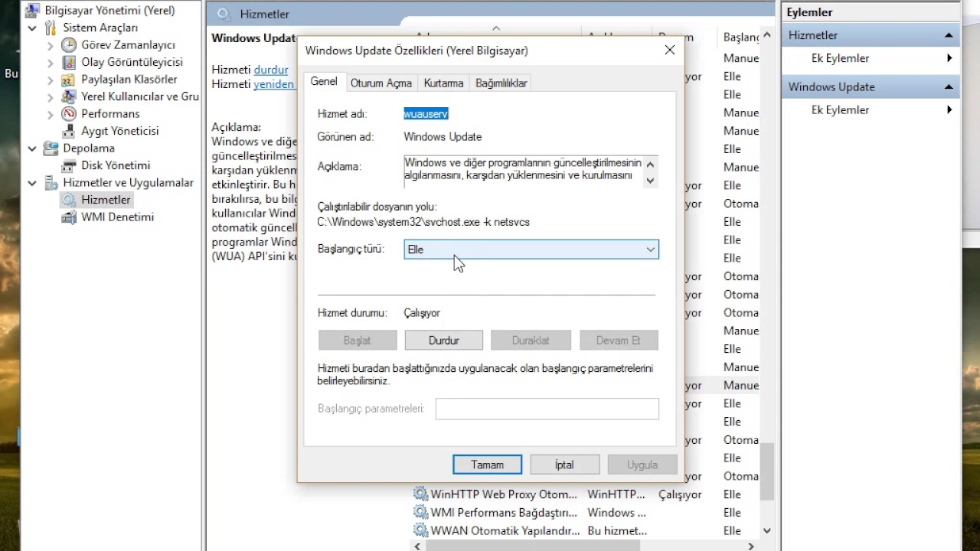Select Aygıt Yöneticisi tree item text
This screenshot has width=980, height=551.
point(120,131)
